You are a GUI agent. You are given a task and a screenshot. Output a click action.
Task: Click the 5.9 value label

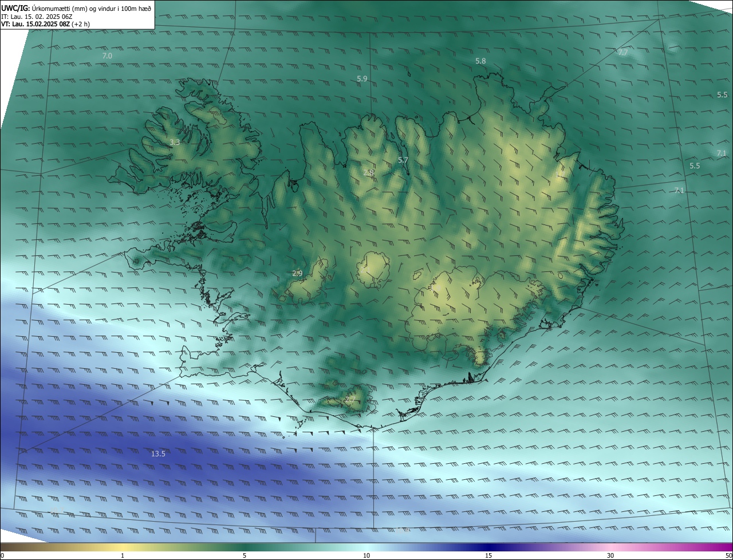point(362,78)
